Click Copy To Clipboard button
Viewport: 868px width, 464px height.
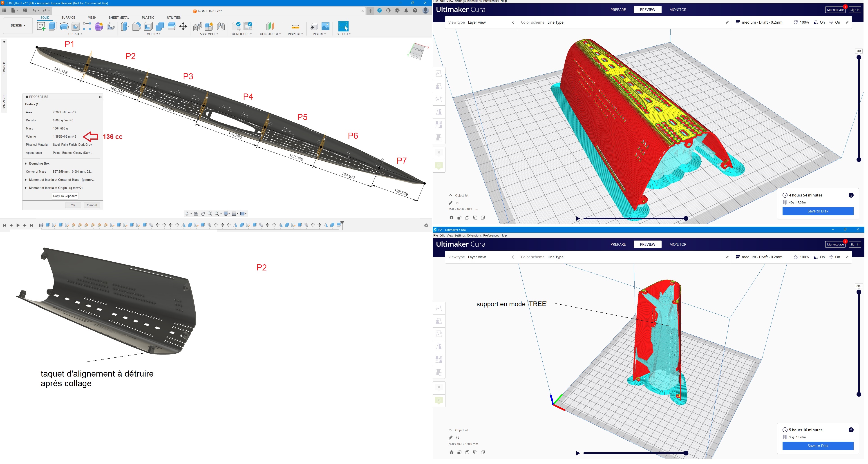65,196
